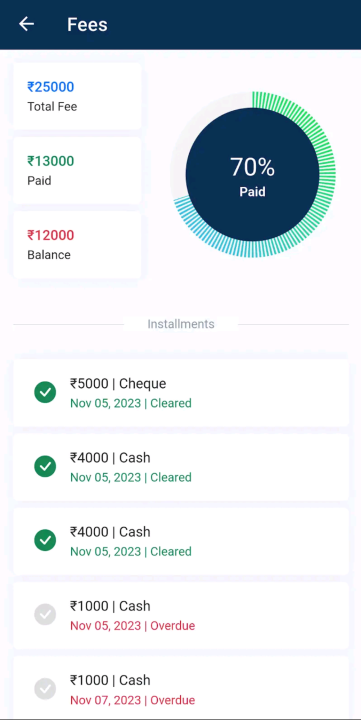Click grey checkmark on Nov 05 overdue installment
Screen dimensions: 361x720
pyautogui.click(x=45, y=615)
